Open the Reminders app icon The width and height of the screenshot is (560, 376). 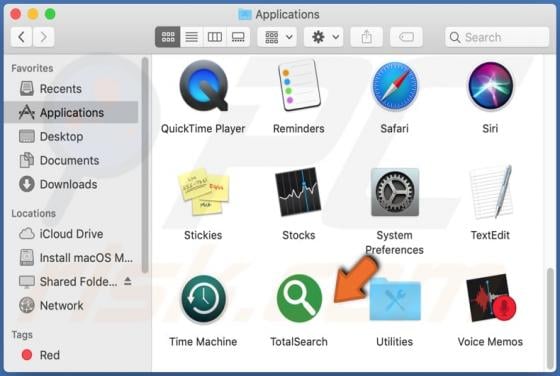click(x=299, y=86)
